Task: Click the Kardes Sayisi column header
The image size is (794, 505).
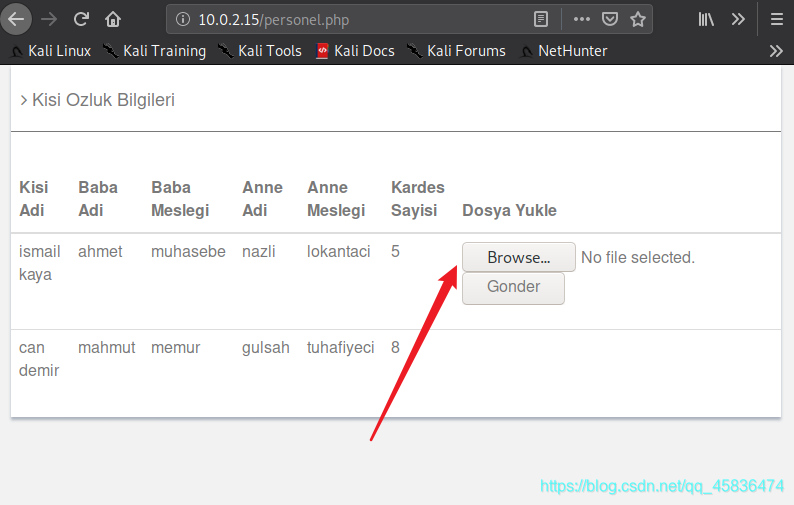Action: [x=418, y=199]
